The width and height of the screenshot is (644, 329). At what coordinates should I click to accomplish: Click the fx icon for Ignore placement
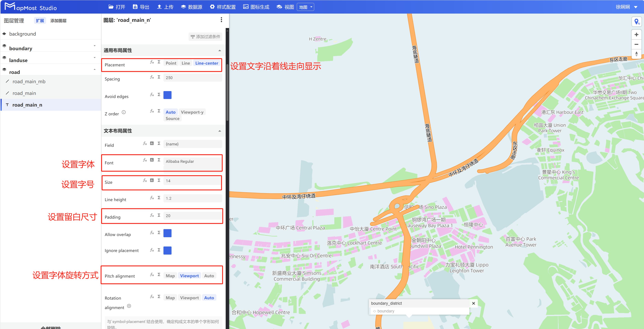[152, 250]
